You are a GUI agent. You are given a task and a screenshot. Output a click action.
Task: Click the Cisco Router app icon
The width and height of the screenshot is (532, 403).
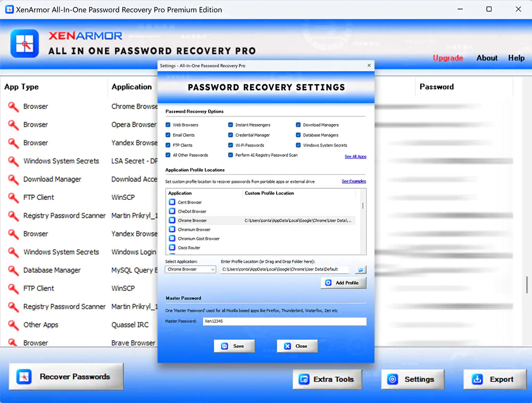(x=172, y=246)
